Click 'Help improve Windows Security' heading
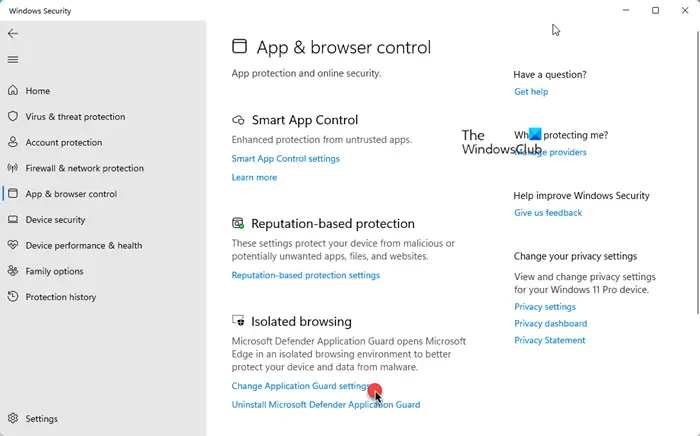 pos(581,195)
